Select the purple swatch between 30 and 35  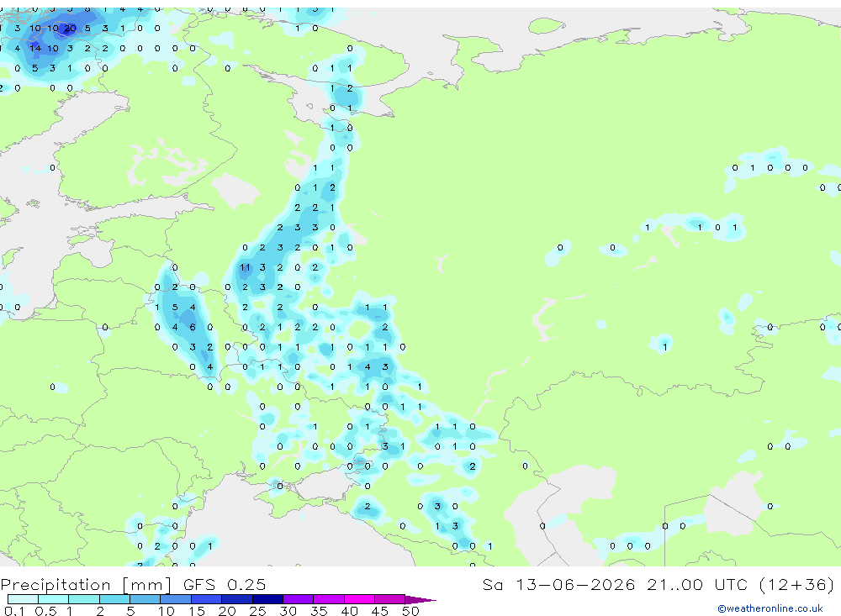pos(298,599)
